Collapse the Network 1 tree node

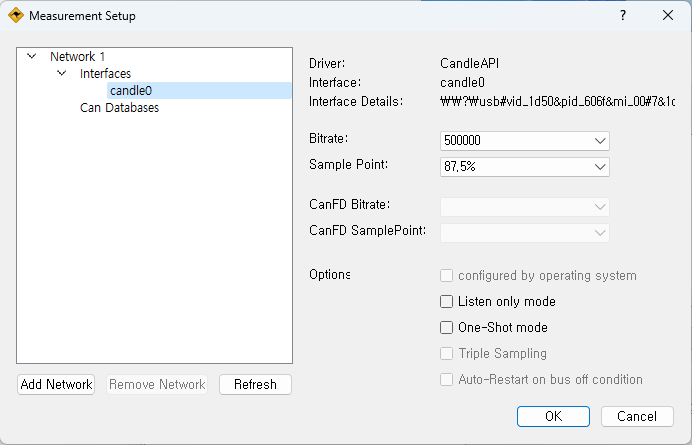31,56
